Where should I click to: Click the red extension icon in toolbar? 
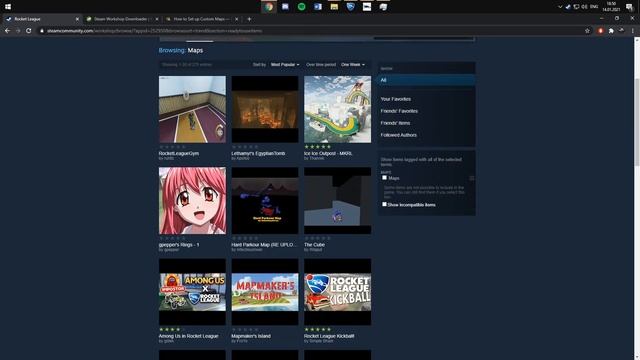[600, 31]
